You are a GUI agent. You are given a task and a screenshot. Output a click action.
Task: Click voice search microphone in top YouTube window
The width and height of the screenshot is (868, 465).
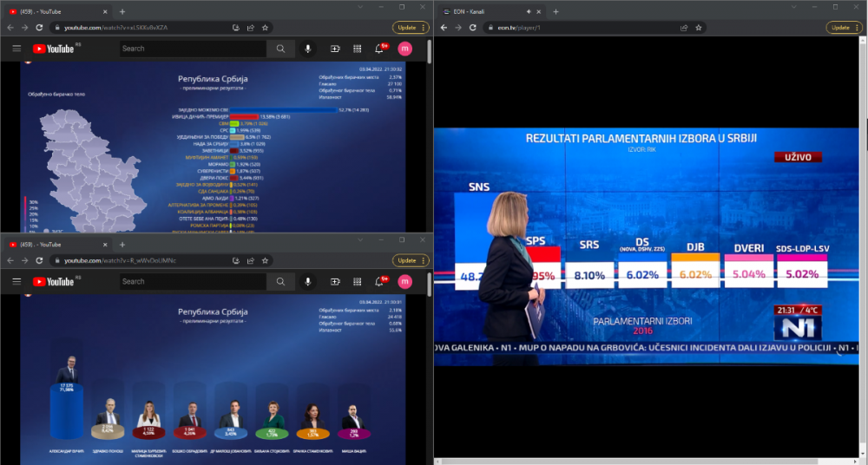coord(308,49)
